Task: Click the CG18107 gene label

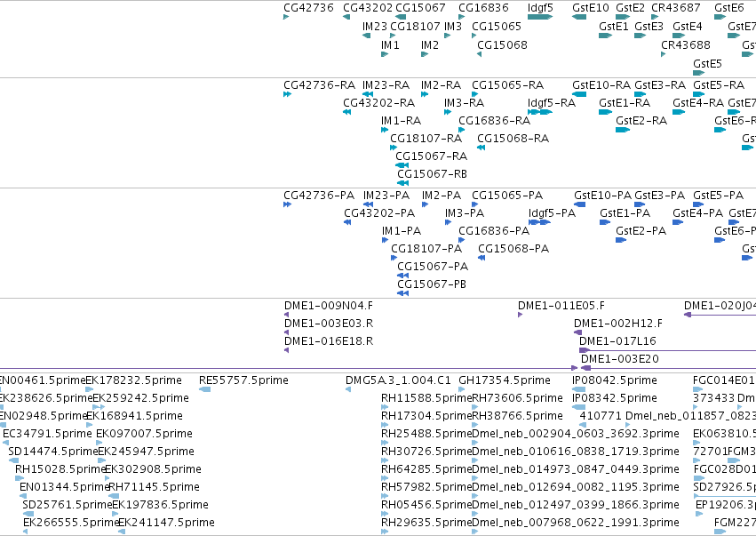Action: click(x=415, y=27)
